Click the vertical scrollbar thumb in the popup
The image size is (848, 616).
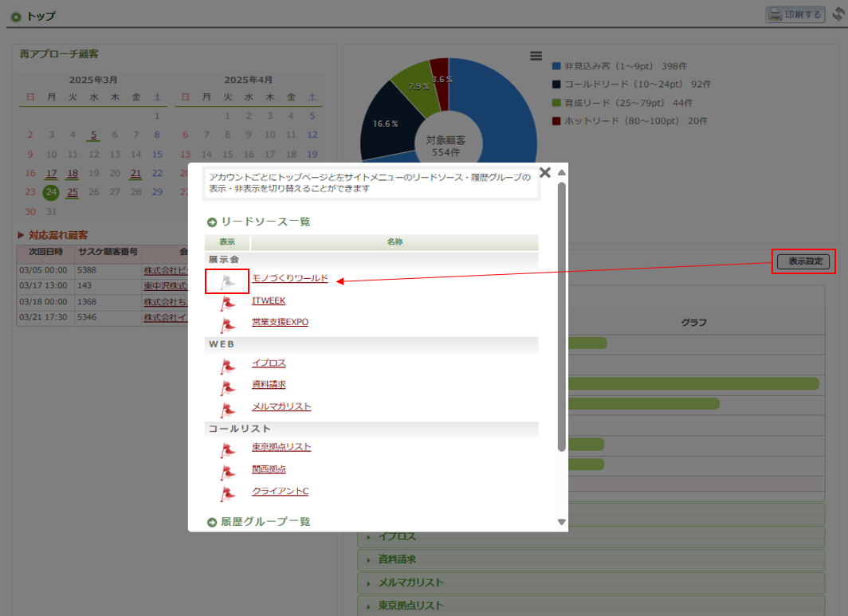562,316
